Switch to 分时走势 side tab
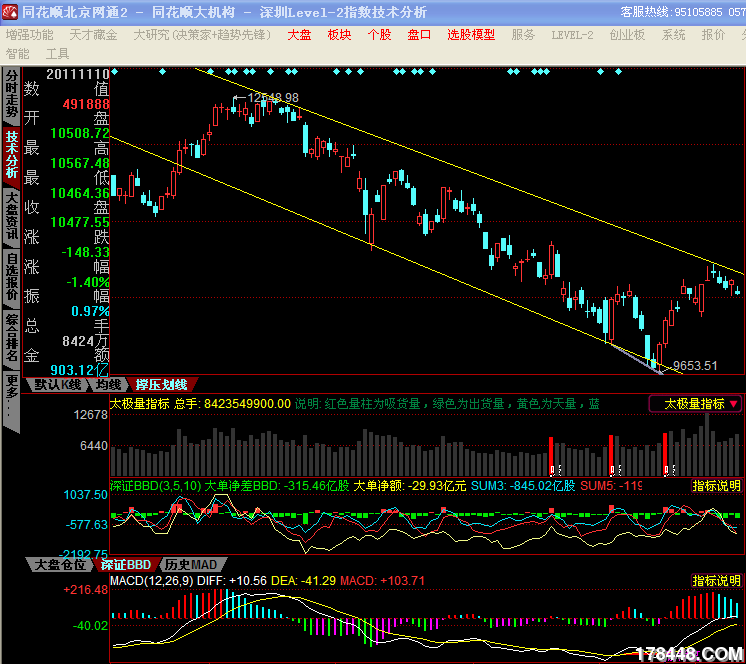This screenshot has height=664, width=746. [11, 94]
